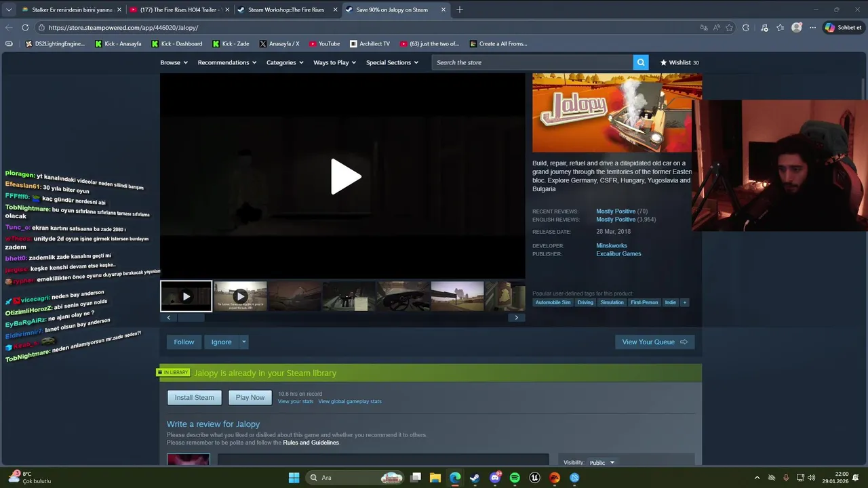Focus the Search the store field
Screen dimensions: 868x488
coord(532,62)
